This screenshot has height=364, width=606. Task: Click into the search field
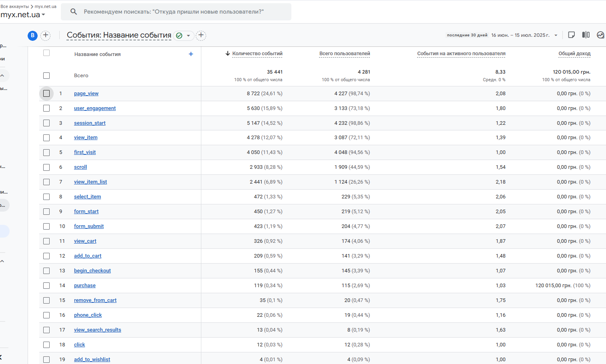(x=176, y=12)
